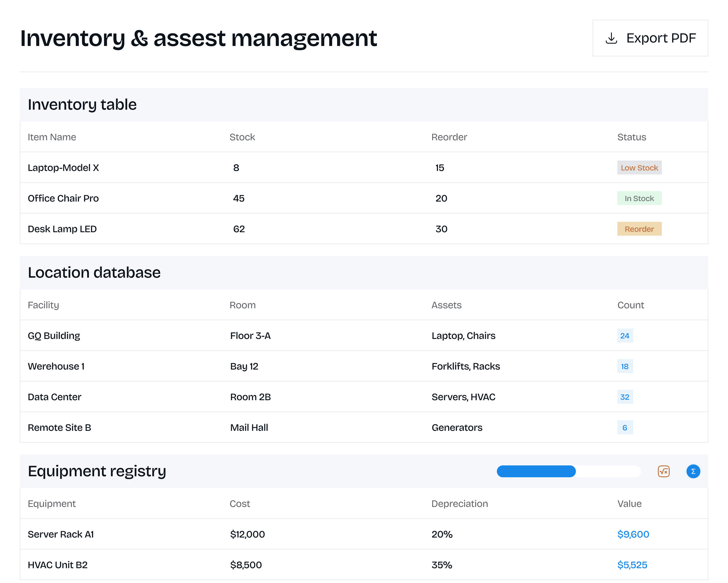Click the Depreciation column header
728x583 pixels.
point(460,504)
